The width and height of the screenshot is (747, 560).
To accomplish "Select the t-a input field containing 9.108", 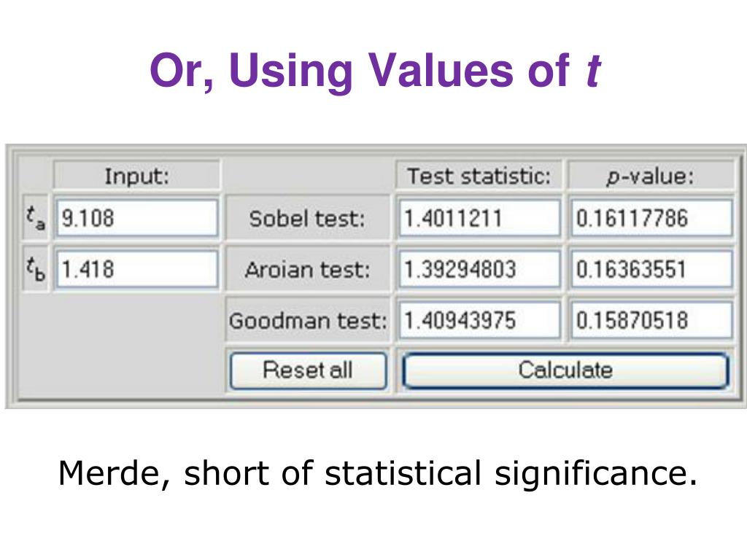I will tap(137, 219).
